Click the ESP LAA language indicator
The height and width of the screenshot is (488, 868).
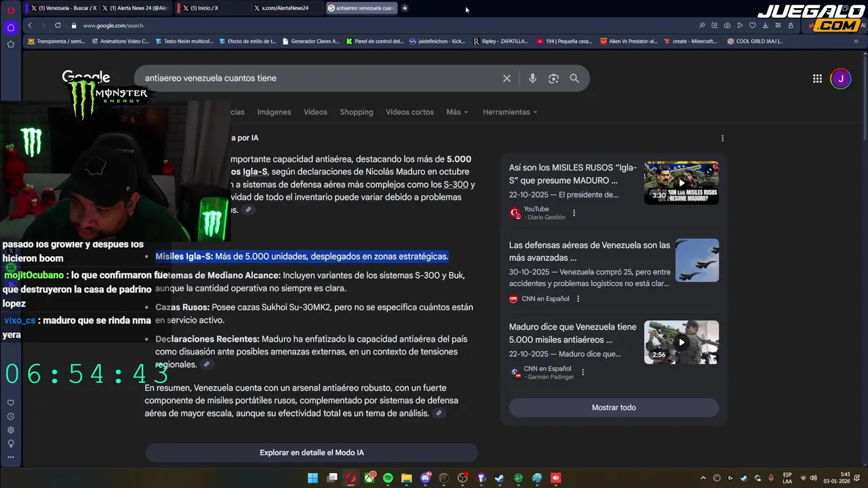(x=787, y=478)
